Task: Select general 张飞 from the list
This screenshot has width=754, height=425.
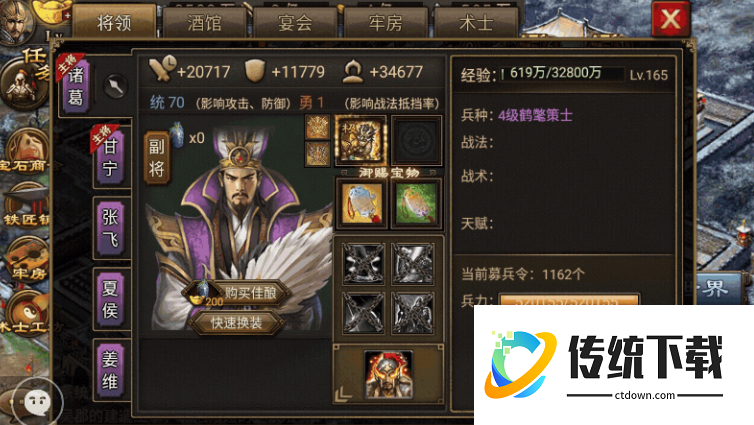Action: tap(110, 228)
